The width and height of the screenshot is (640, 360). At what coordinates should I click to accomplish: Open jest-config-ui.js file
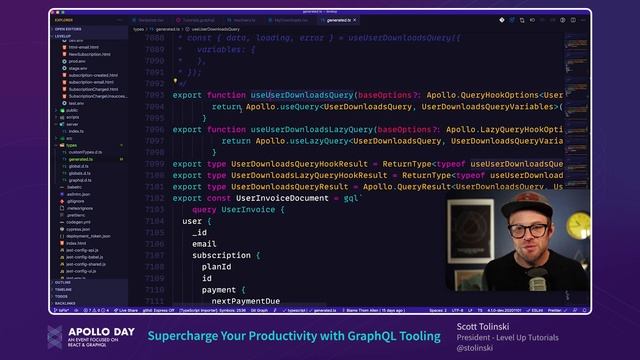(81, 271)
